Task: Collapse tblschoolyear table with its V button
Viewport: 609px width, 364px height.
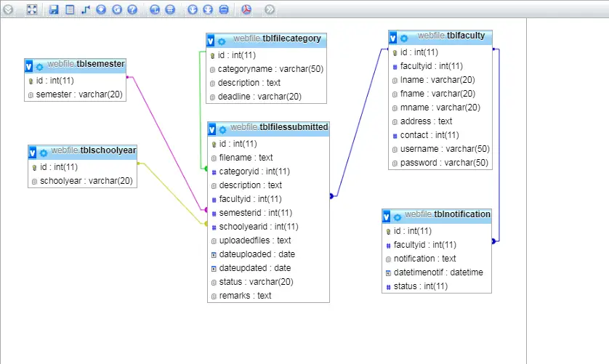Action: [33, 153]
